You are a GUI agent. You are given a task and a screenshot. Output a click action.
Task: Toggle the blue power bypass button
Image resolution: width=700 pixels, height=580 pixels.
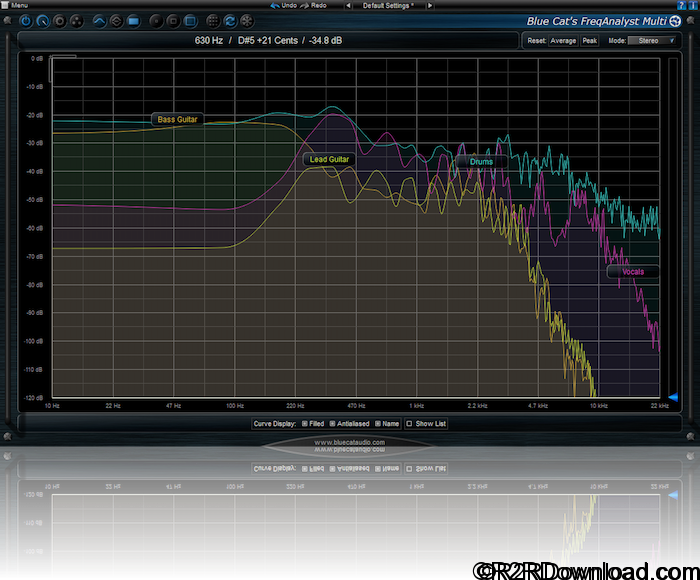pyautogui.click(x=26, y=21)
